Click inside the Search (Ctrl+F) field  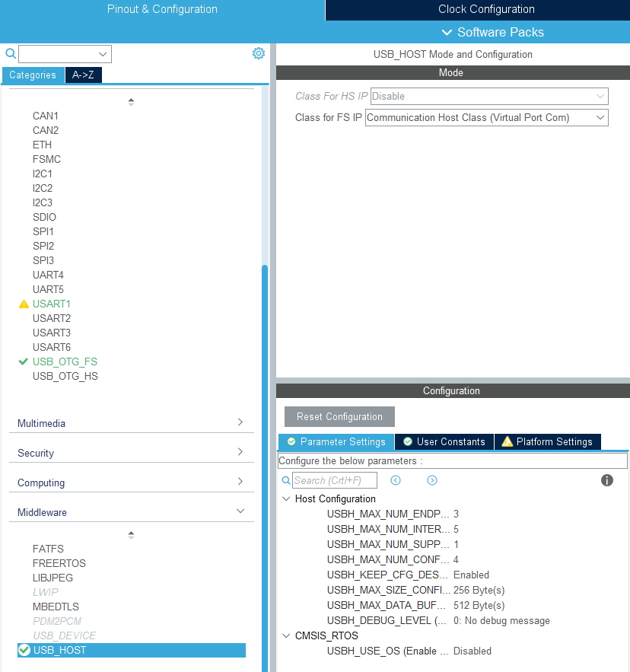pos(335,480)
